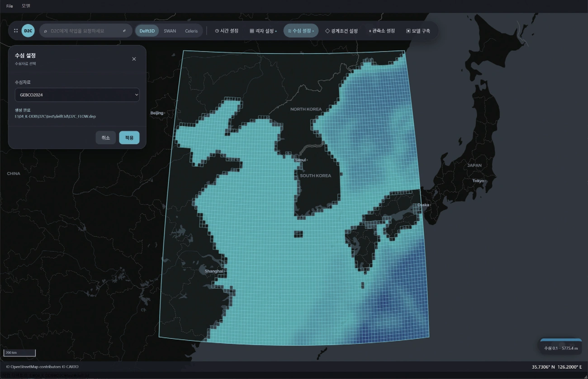Open the GEBCO2024 depth data dropdown

coord(77,95)
